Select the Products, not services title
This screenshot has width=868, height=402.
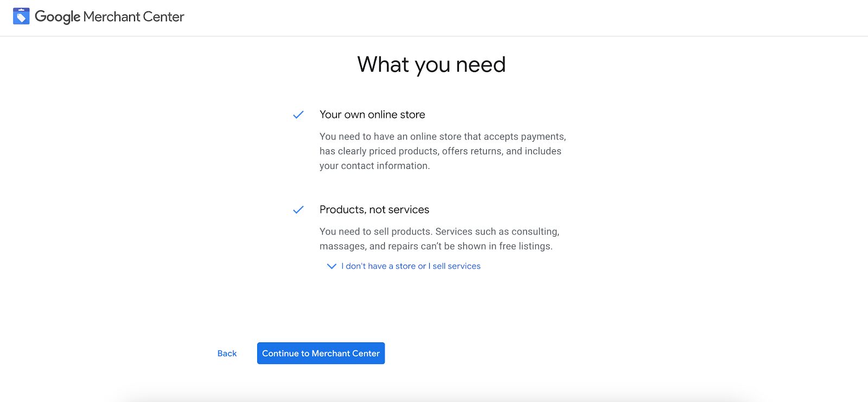[374, 209]
